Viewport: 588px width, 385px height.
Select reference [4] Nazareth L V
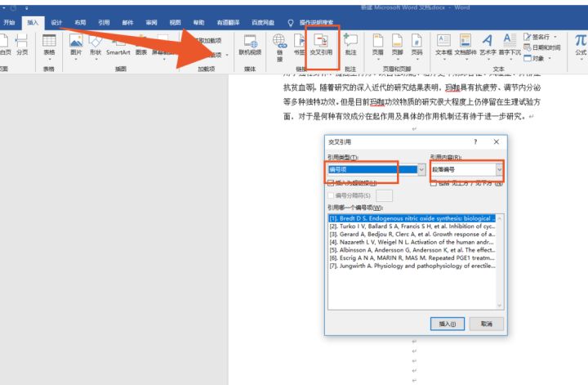[x=412, y=242]
